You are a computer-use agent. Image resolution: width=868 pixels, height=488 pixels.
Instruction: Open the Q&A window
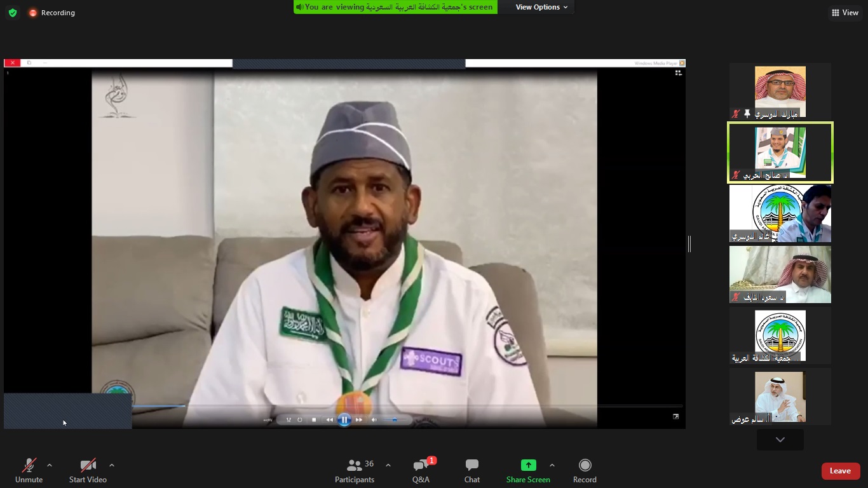click(x=421, y=471)
